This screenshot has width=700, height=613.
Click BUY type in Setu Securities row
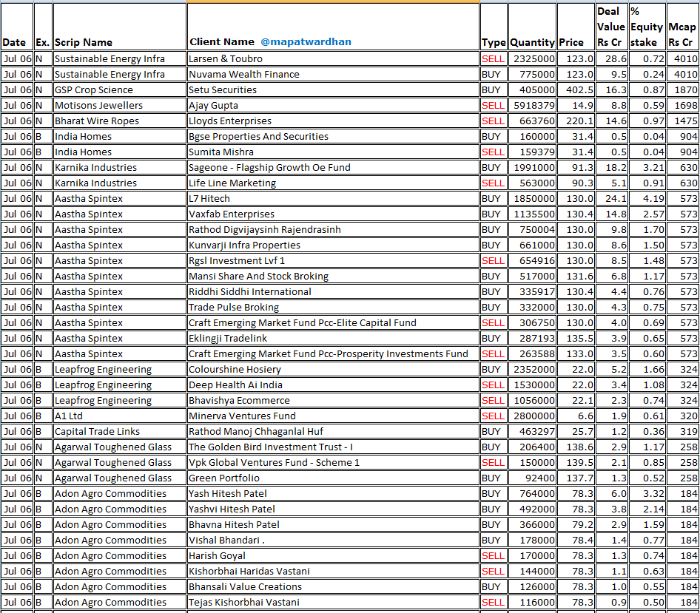tap(494, 90)
